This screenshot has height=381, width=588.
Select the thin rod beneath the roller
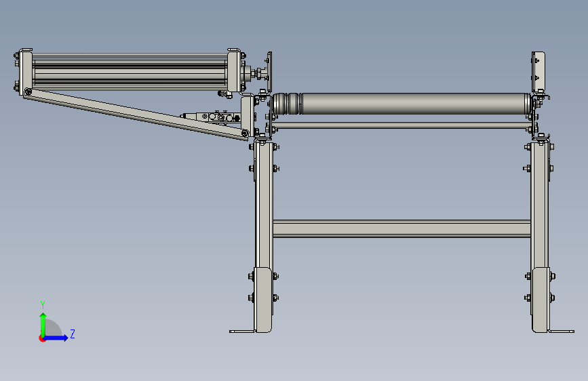coord(401,125)
